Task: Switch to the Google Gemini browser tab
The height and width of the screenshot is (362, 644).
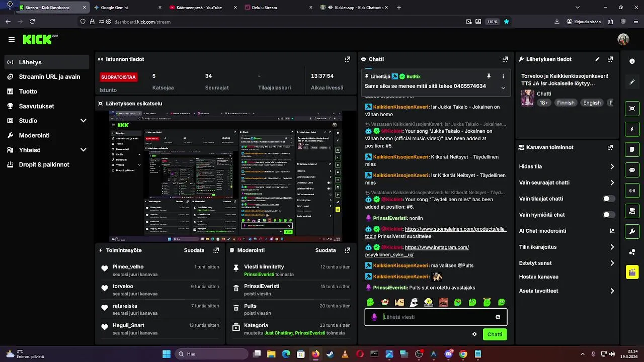Action: coord(128,8)
